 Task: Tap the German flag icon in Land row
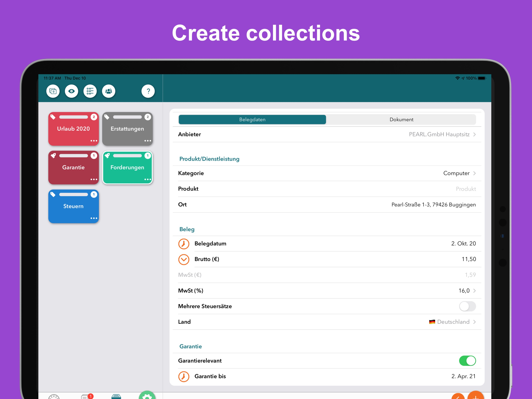(x=432, y=322)
